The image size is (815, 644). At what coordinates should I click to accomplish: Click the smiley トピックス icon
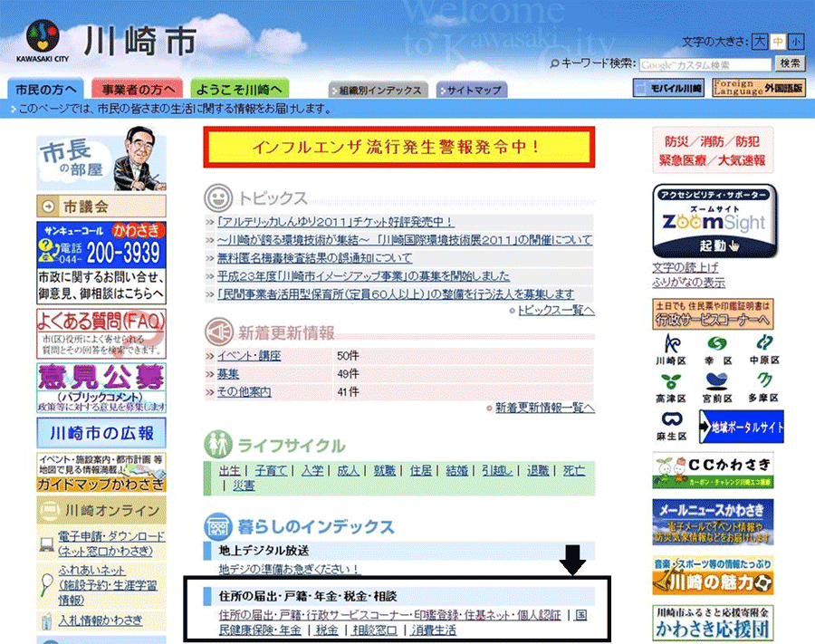tap(217, 198)
